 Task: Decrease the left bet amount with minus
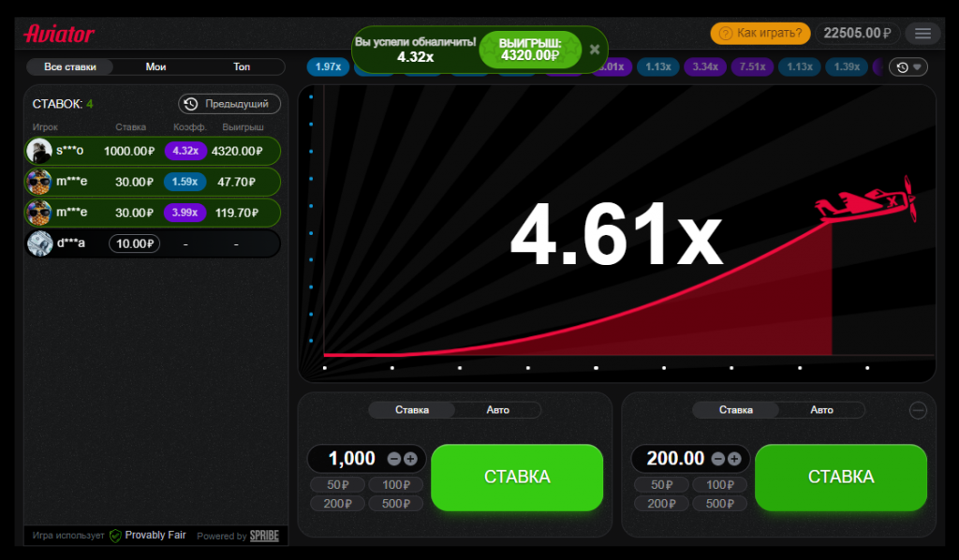click(x=394, y=459)
